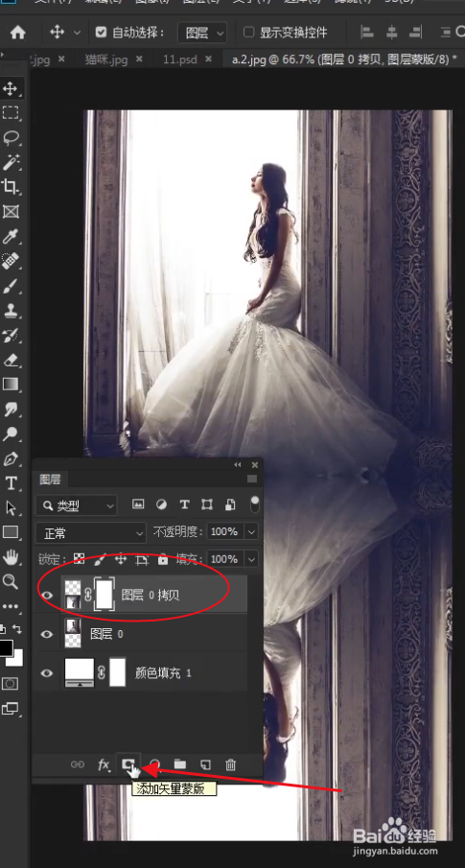Select the Path Selection arrow tool
This screenshot has height=868, width=465.
coord(10,508)
